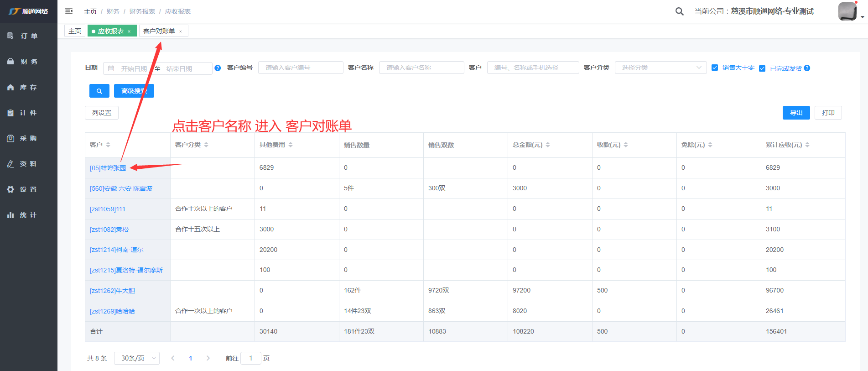
Task: Click help icon next to date range
Action: tap(218, 68)
